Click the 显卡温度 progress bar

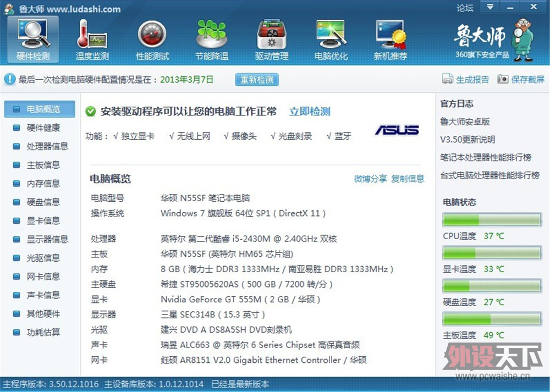click(x=492, y=253)
